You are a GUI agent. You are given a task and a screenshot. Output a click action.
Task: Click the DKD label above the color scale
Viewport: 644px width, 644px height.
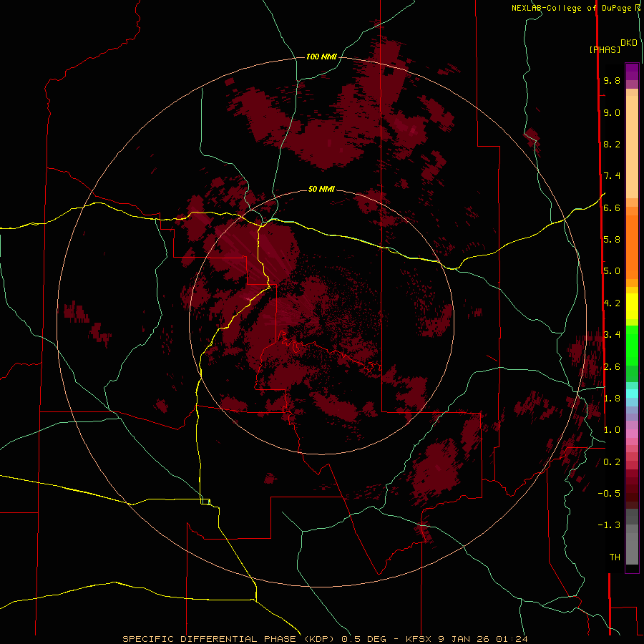tap(629, 43)
